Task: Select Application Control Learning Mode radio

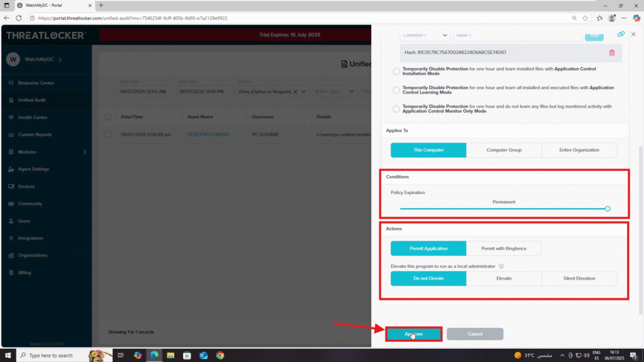Action: [396, 90]
